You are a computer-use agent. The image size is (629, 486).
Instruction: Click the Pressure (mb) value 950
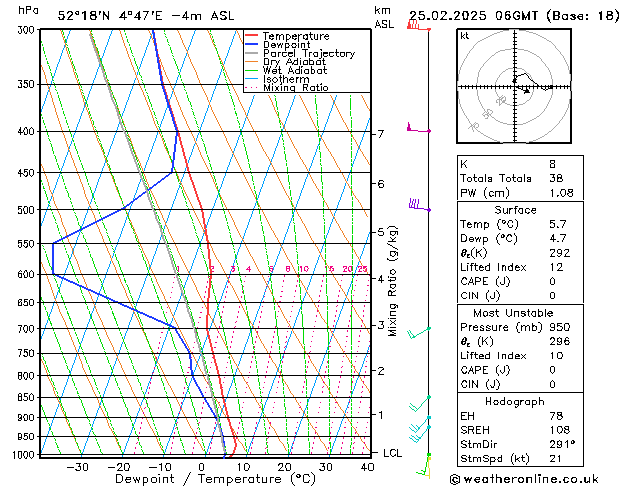[560, 327]
